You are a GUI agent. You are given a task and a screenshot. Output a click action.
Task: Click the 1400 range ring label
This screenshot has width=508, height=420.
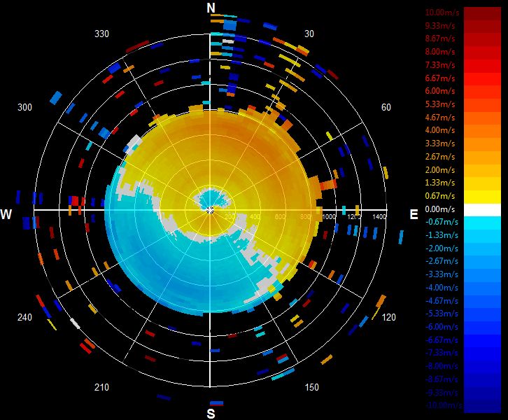pyautogui.click(x=379, y=216)
